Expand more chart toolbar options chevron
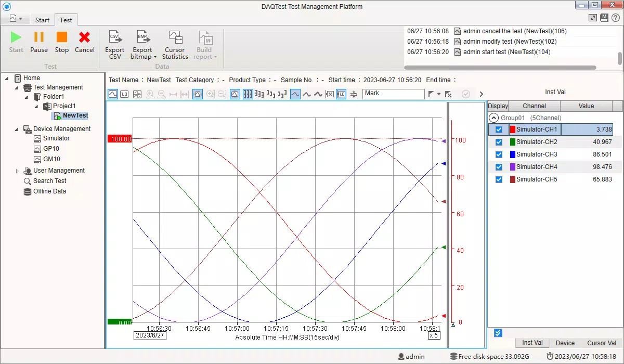624x364 pixels. click(481, 94)
